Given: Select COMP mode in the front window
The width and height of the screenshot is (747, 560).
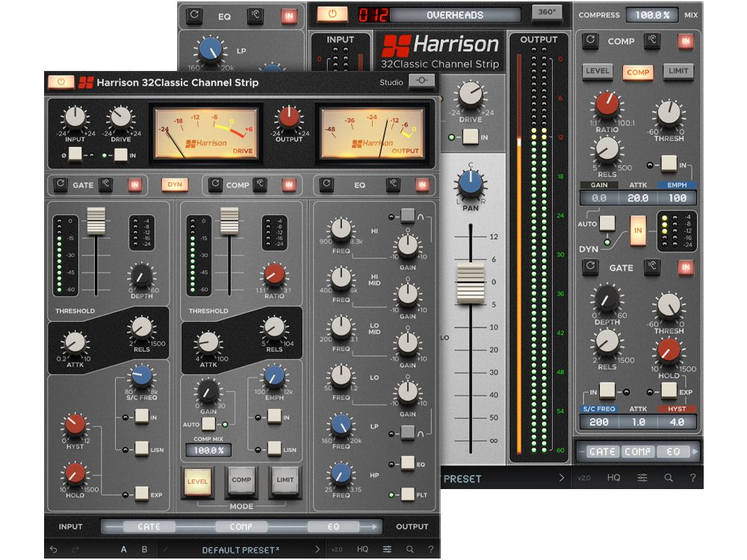Looking at the screenshot, I should [x=241, y=481].
